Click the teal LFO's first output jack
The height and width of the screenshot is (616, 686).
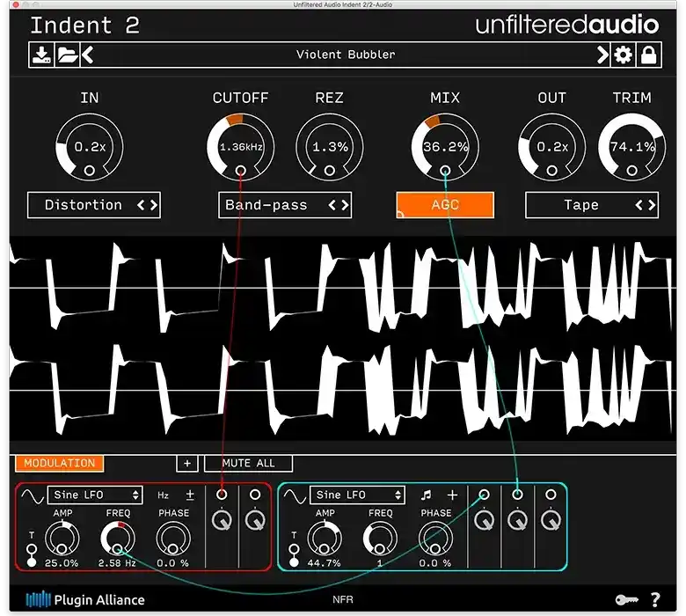pos(484,495)
